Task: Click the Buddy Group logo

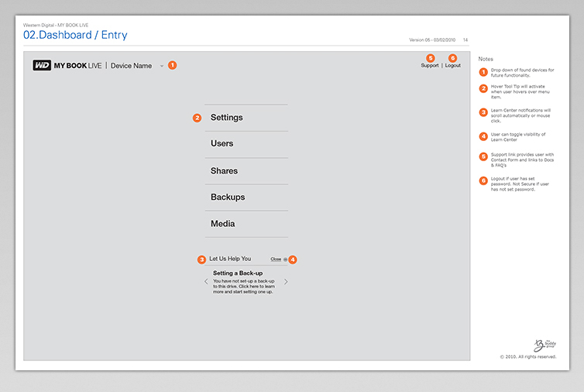Action: [x=544, y=345]
